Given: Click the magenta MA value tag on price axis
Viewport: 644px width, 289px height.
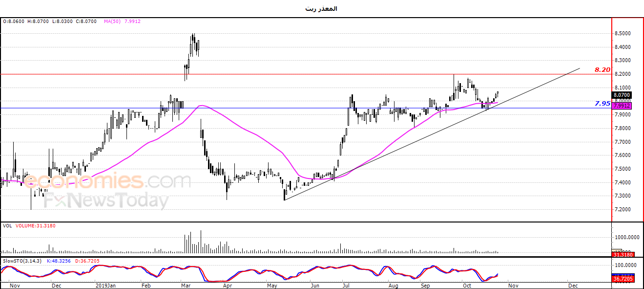Looking at the screenshot, I should coord(623,106).
